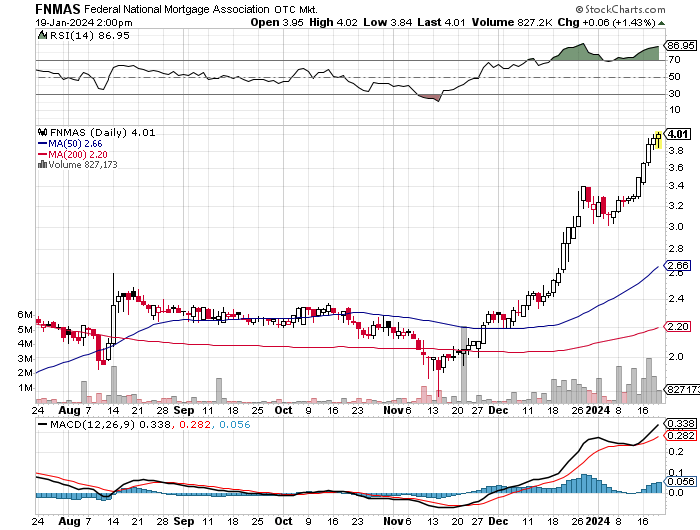Click the Last 4.01 value in header
700x530 pixels.
click(x=441, y=22)
